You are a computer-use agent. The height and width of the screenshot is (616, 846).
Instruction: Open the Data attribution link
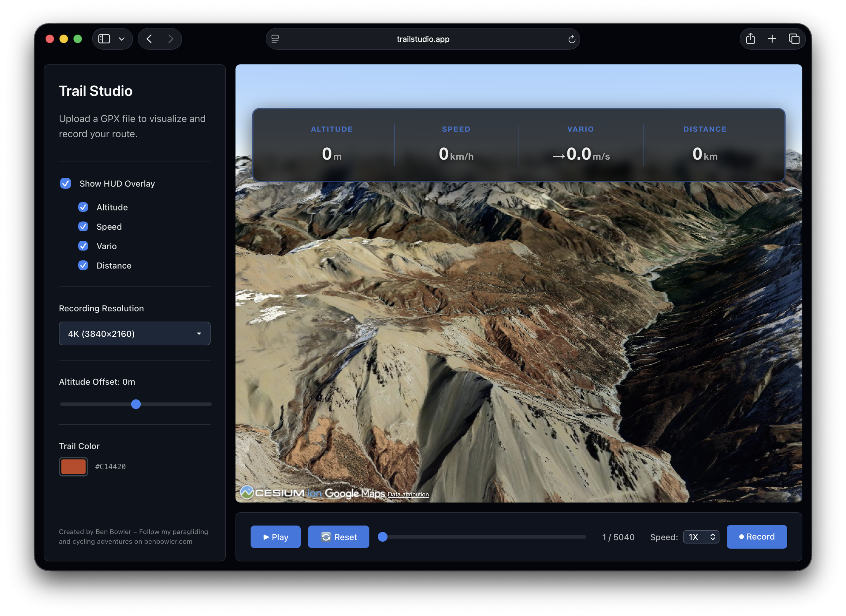click(408, 494)
